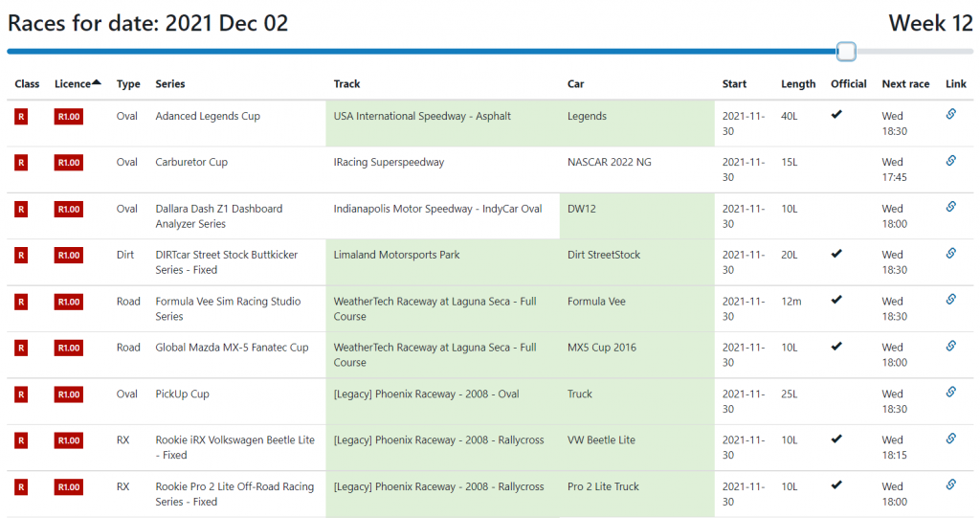The width and height of the screenshot is (980, 518).
Task: Sort table by Official column
Action: [x=848, y=84]
